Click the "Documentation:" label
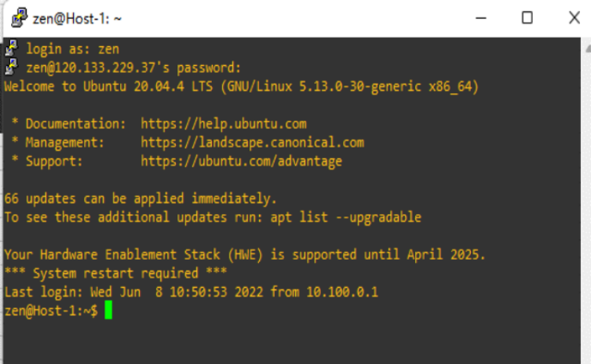 75,124
